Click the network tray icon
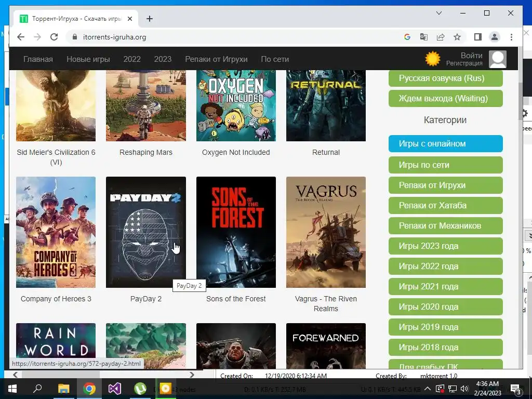532x399 pixels. [453, 389]
